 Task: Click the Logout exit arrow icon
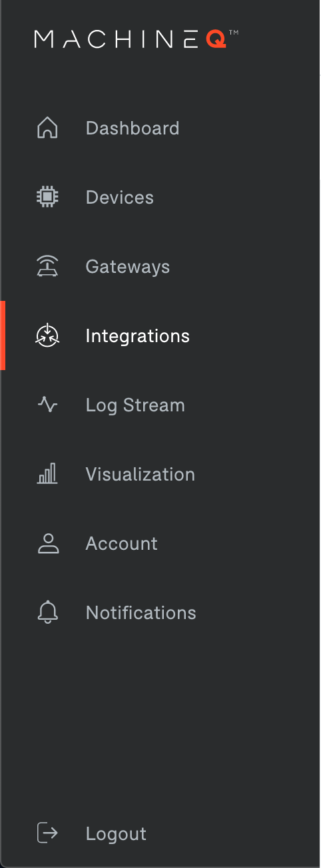coord(47,833)
